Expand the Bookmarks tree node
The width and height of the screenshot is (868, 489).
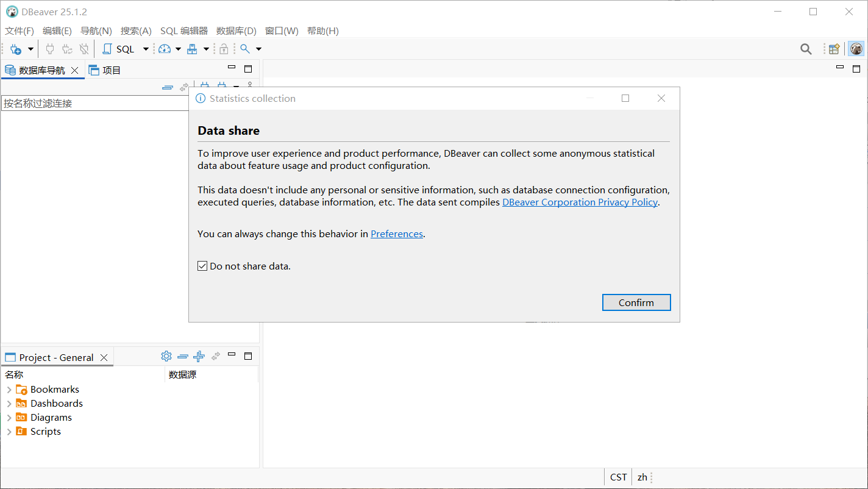(x=9, y=390)
